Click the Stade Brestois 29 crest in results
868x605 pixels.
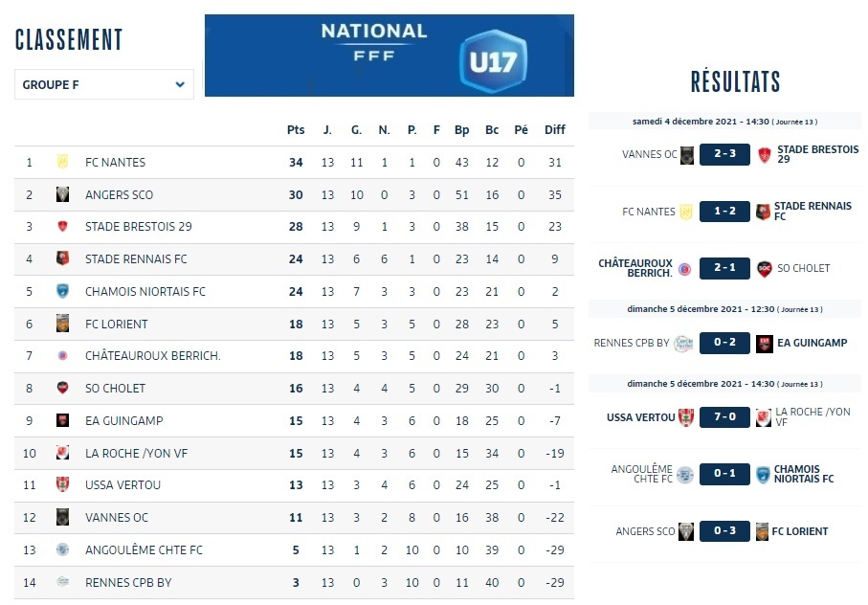pos(765,155)
